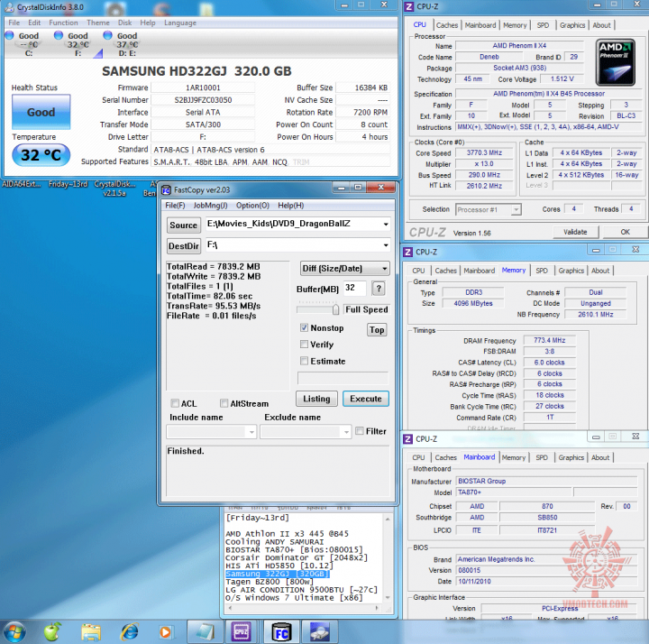Open SPD tab in middle CPU-Z window
The height and width of the screenshot is (644, 649).
542,271
